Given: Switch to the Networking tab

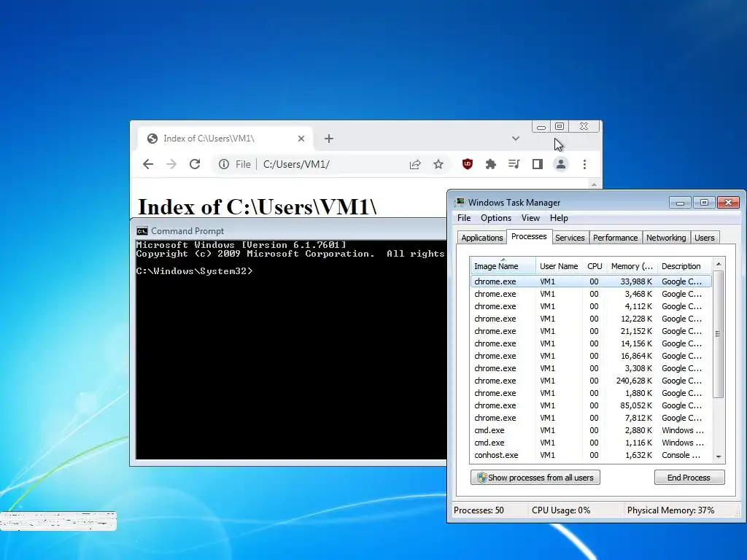Looking at the screenshot, I should point(666,238).
